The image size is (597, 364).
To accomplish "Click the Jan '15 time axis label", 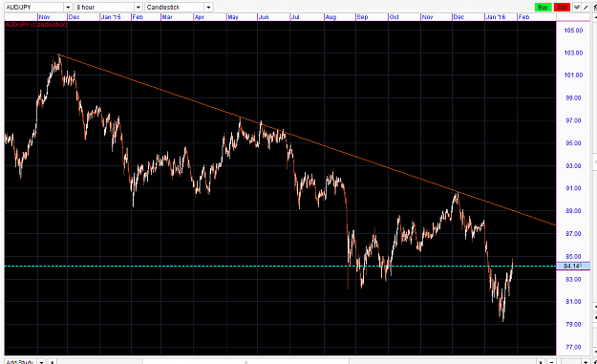I will pyautogui.click(x=111, y=17).
